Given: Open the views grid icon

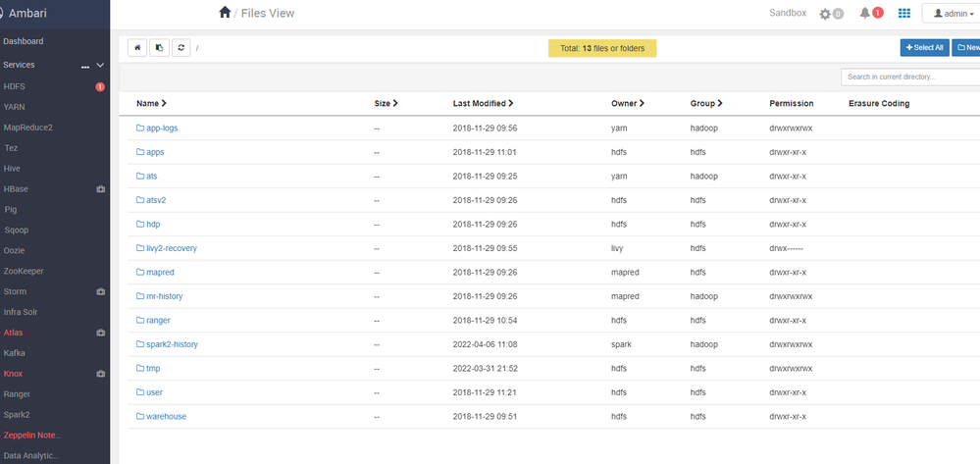Looking at the screenshot, I should [x=903, y=13].
